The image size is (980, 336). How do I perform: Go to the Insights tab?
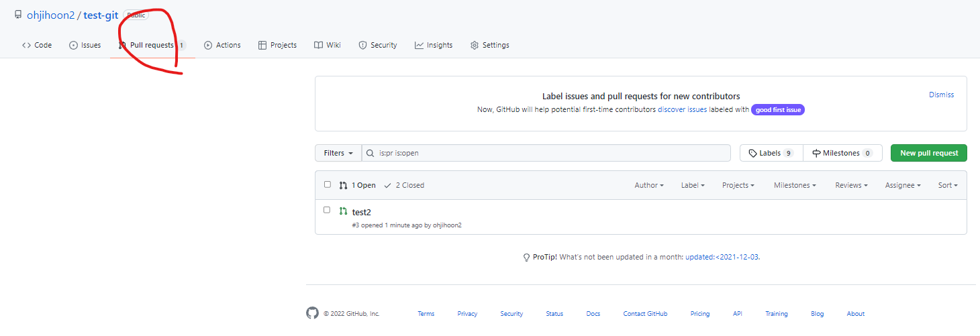(x=434, y=45)
